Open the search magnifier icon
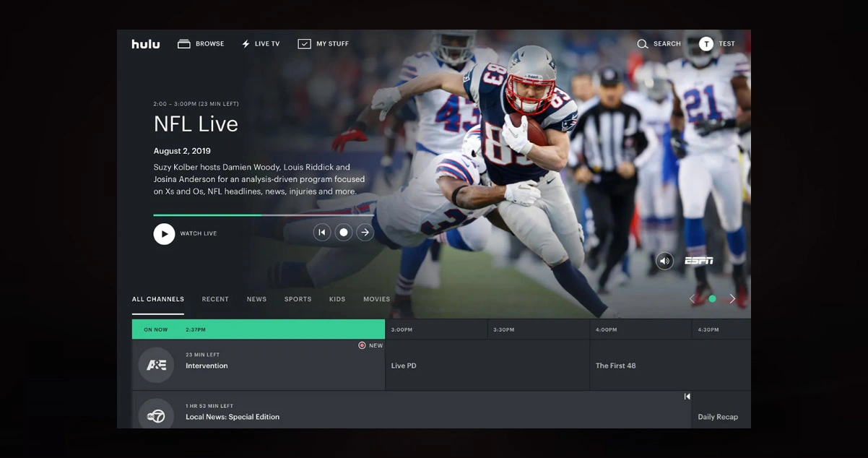 coord(642,44)
